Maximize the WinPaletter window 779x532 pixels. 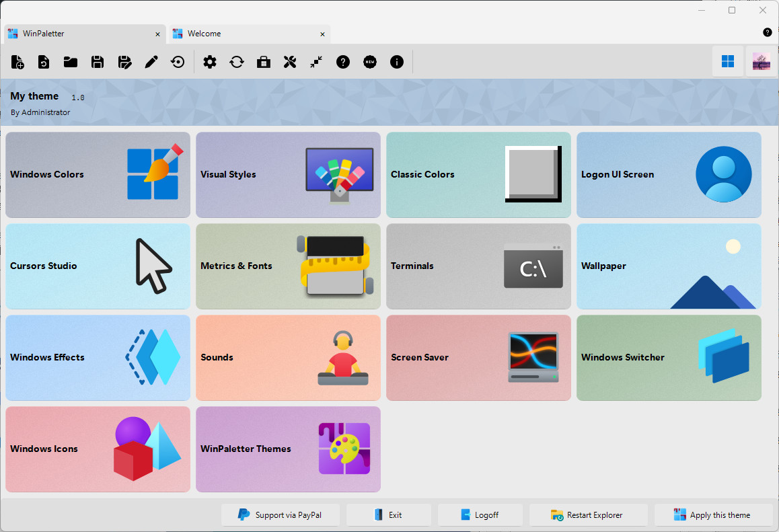pyautogui.click(x=732, y=10)
